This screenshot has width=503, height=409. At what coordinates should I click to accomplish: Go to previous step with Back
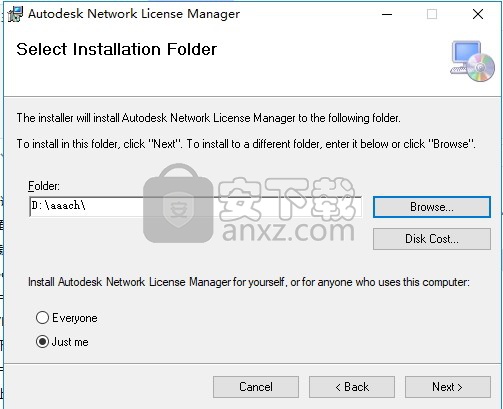click(x=352, y=387)
